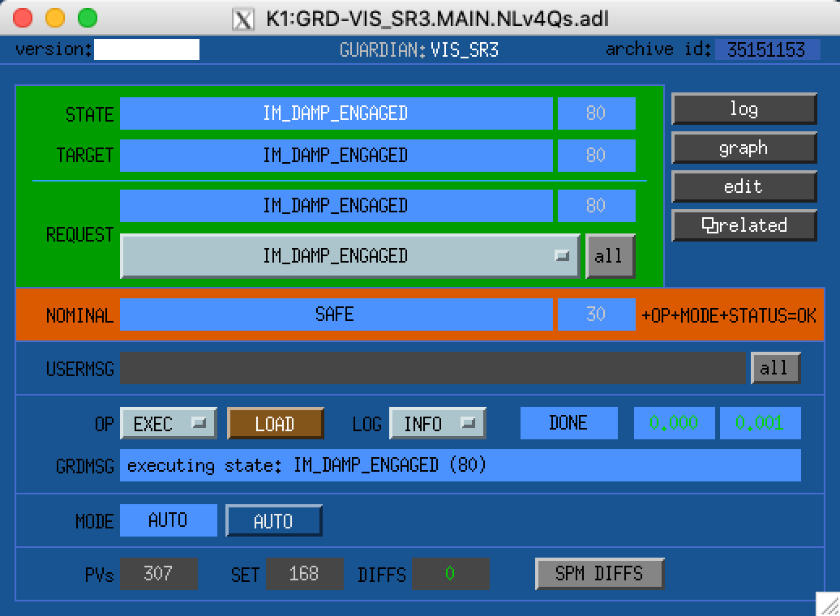The image size is (840, 616).
Task: Click the X11 icon in title bar
Action: pos(242,19)
